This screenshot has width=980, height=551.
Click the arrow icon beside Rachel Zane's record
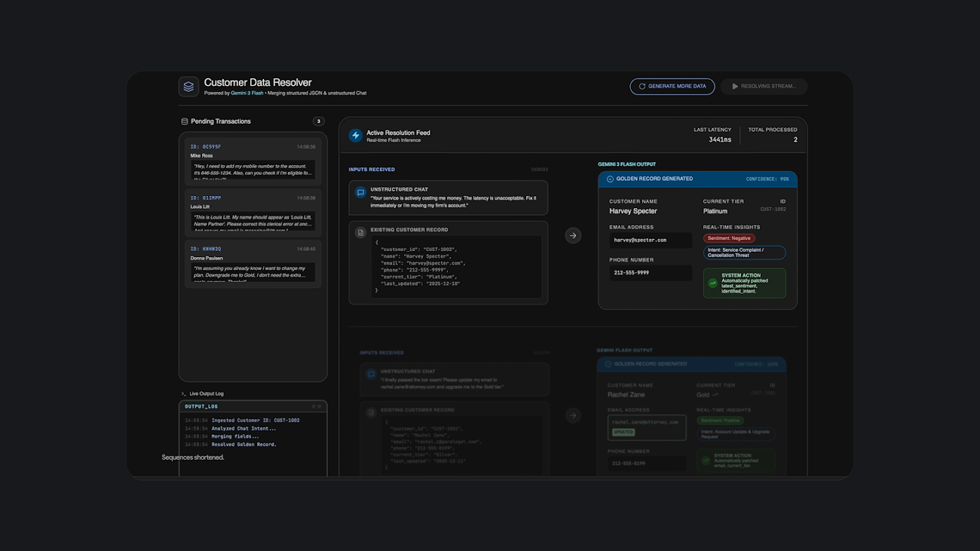pyautogui.click(x=573, y=415)
